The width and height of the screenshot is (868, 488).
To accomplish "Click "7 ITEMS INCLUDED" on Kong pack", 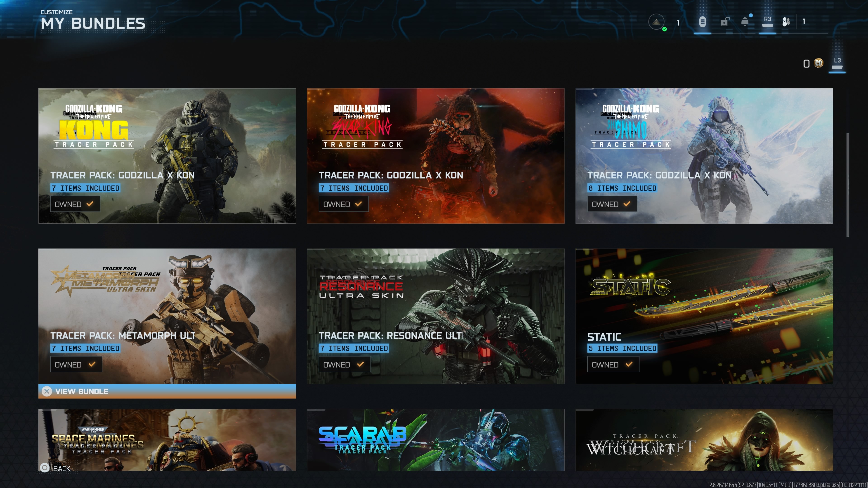I will tap(86, 188).
